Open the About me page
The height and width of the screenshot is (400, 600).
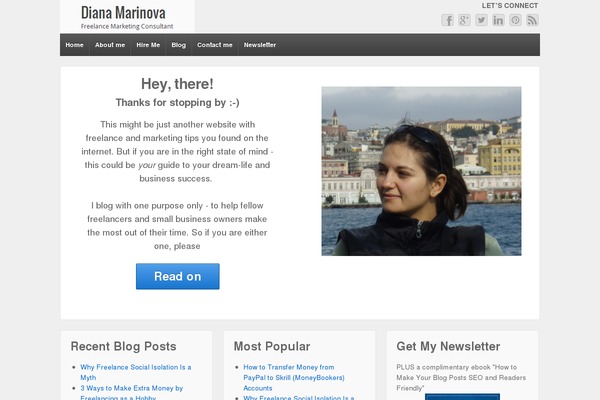110,45
